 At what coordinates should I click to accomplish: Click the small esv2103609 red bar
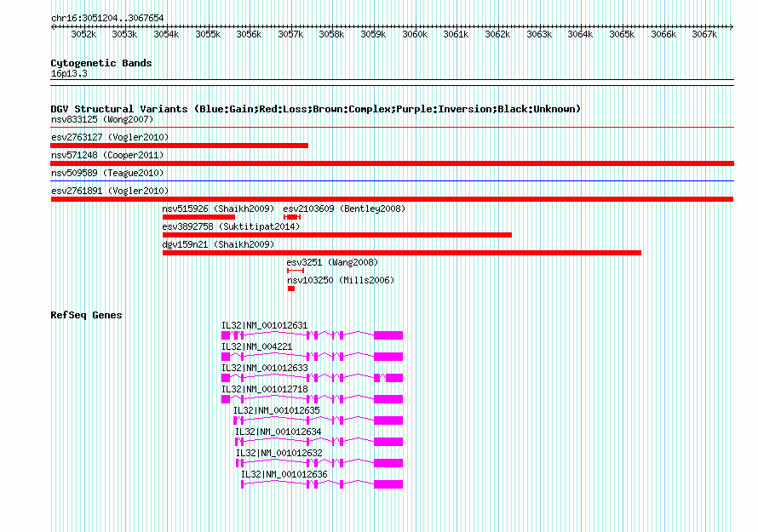(292, 217)
